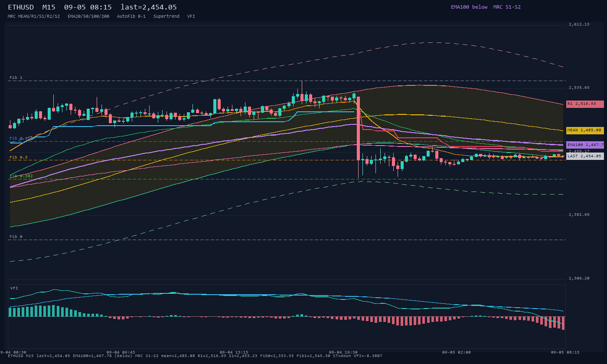The width and height of the screenshot is (607, 364).
Task: Click the MRC S1-S2 status text at top right
Action: click(507, 7)
